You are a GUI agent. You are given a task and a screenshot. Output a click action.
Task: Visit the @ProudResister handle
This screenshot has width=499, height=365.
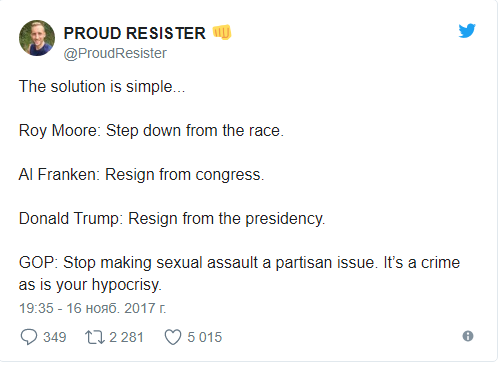pyautogui.click(x=115, y=53)
